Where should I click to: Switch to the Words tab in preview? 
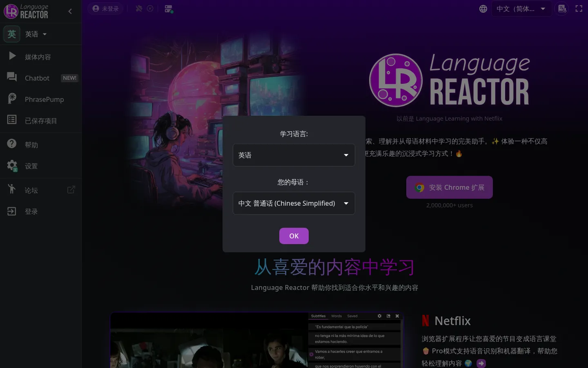(336, 316)
